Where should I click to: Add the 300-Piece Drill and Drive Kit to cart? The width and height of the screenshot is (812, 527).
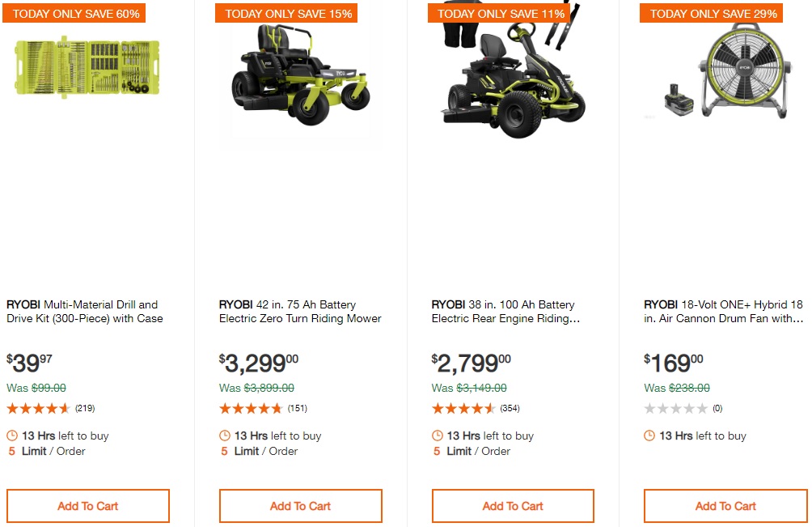(88, 506)
